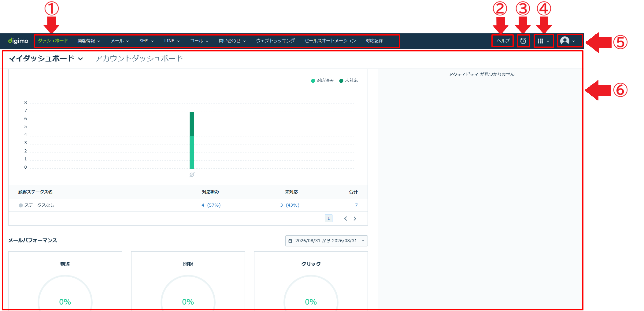
Task: Click the ヘルプ button
Action: coord(503,41)
